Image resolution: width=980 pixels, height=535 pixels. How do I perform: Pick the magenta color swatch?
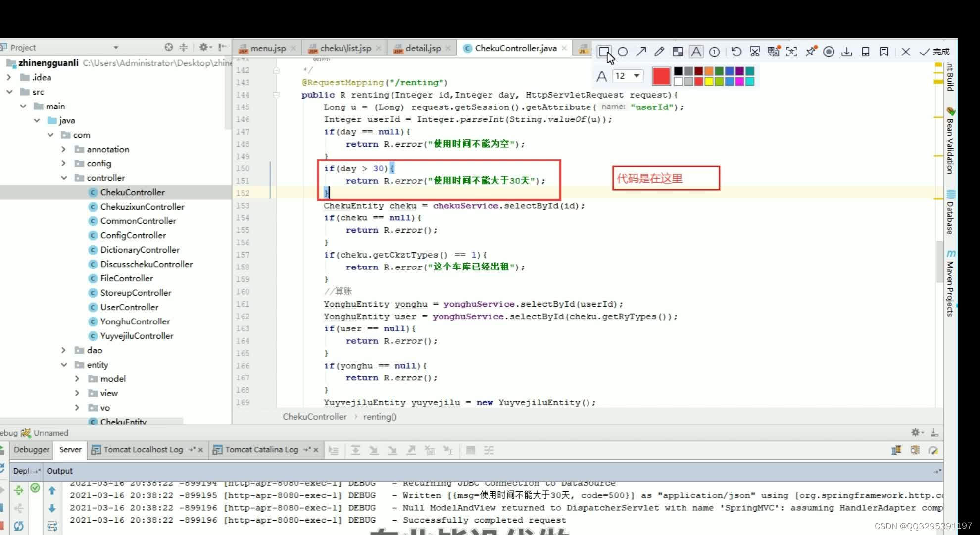pyautogui.click(x=739, y=81)
